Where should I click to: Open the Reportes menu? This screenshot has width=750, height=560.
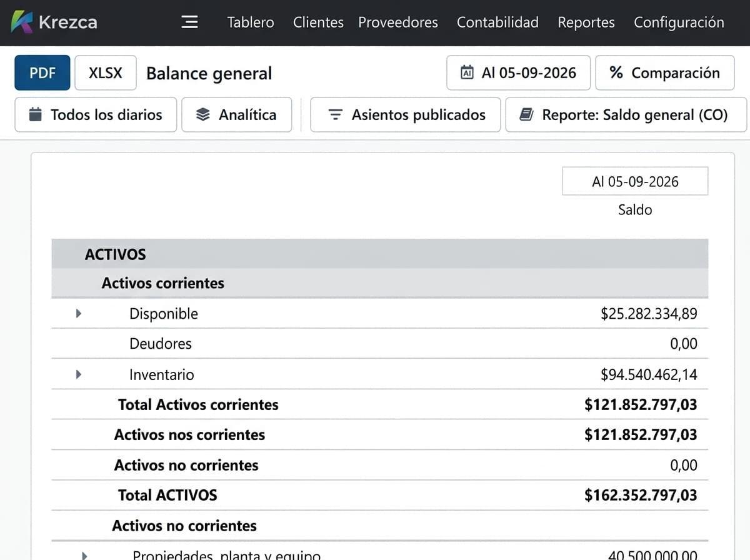(x=586, y=22)
